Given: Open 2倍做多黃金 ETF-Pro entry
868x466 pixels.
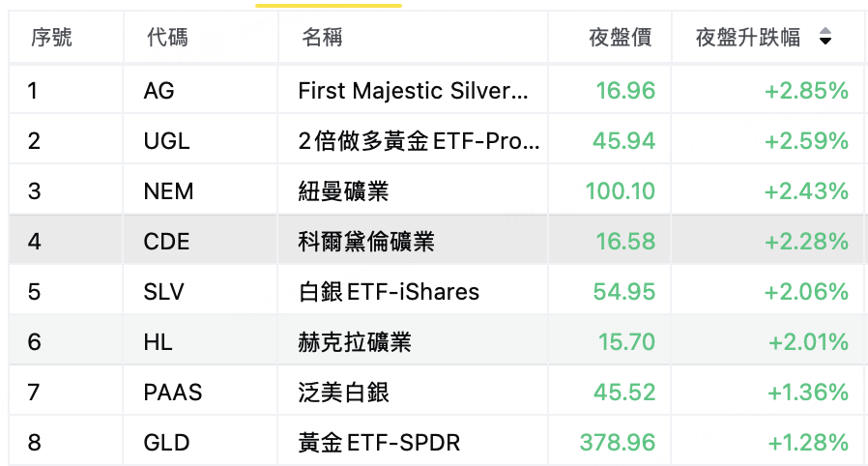Looking at the screenshot, I should (419, 141).
